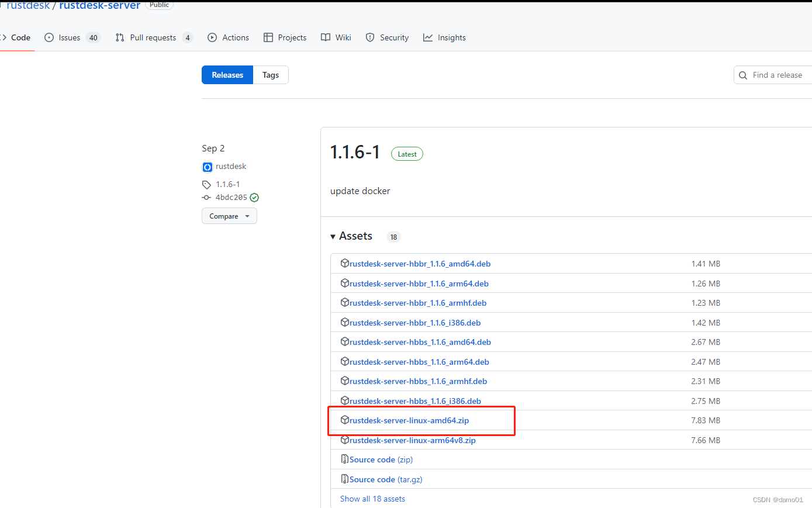Open the Pull requests tab
The width and height of the screenshot is (812, 508).
(x=154, y=37)
